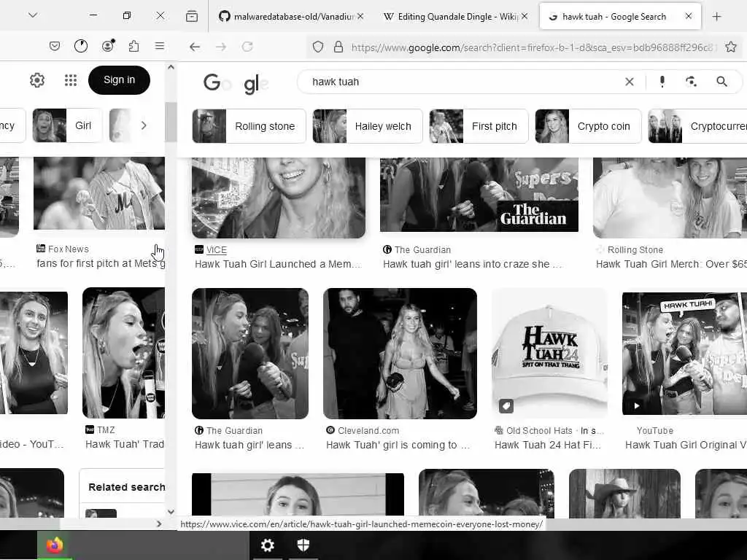Open the Firefox hamburger application menu
This screenshot has height=560, width=747.
click(x=160, y=46)
